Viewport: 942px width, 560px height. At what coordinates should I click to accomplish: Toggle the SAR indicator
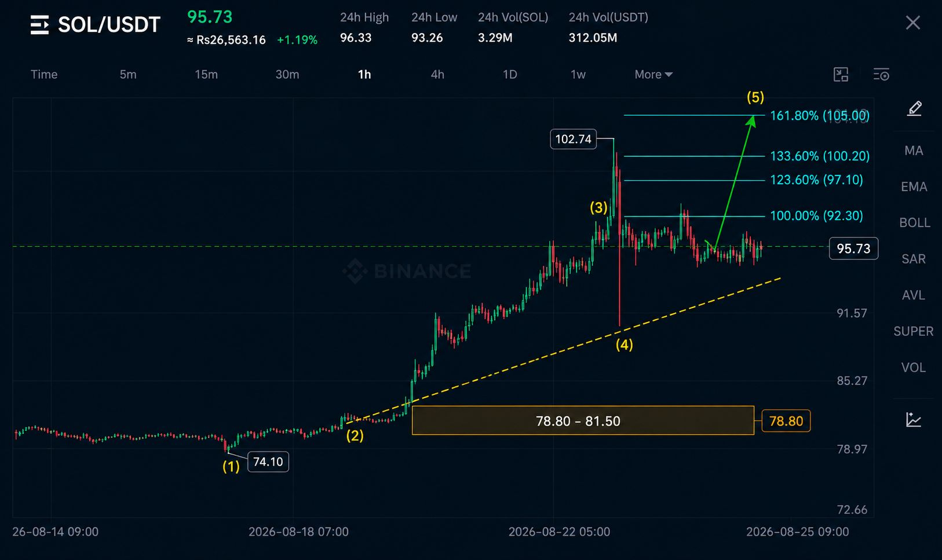coord(914,259)
